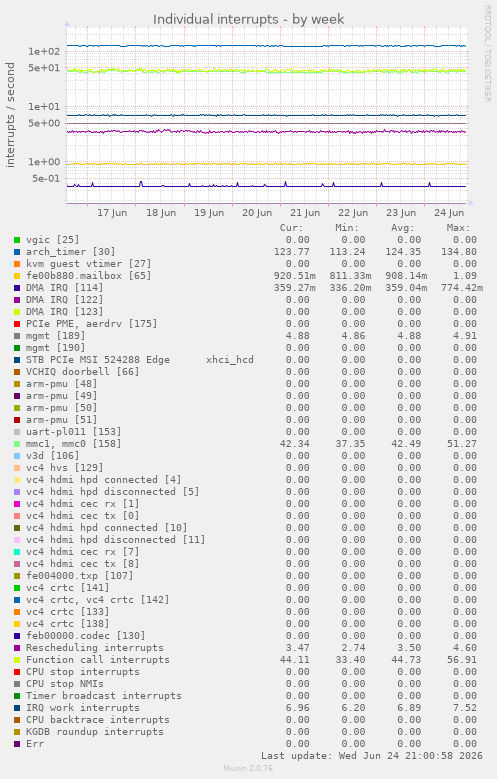Select the mmc1, mmc0 [158] legend entry
Image resolution: width=497 pixels, height=779 pixels.
click(x=74, y=444)
